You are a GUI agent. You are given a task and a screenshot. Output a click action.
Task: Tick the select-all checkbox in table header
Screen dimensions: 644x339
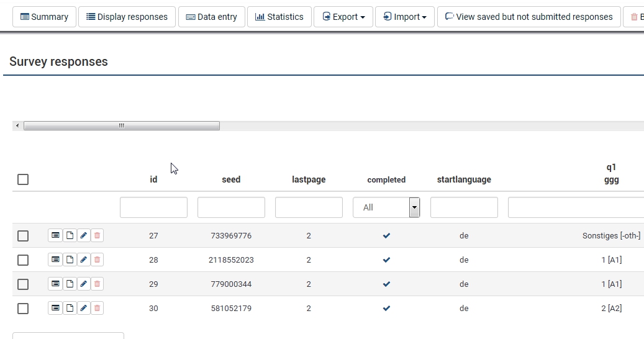[x=23, y=179]
